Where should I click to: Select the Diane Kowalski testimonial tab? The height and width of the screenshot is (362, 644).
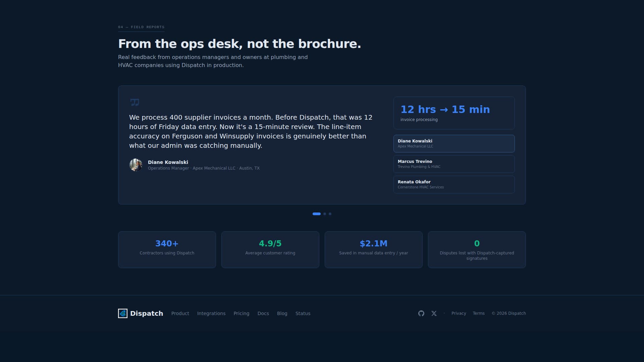point(454,143)
